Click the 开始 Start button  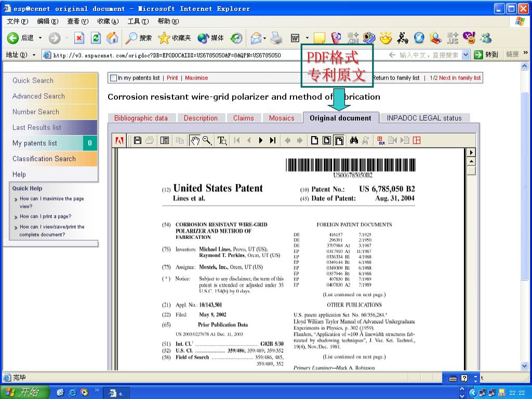coord(25,393)
